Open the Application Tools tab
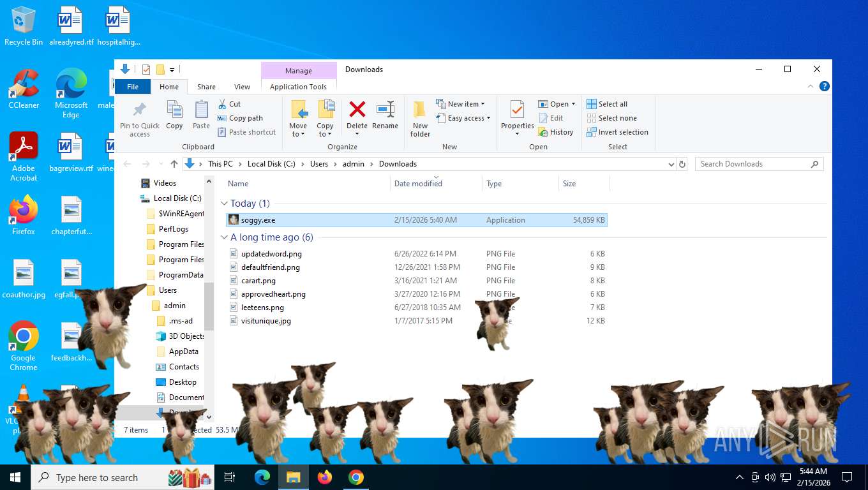 click(298, 87)
